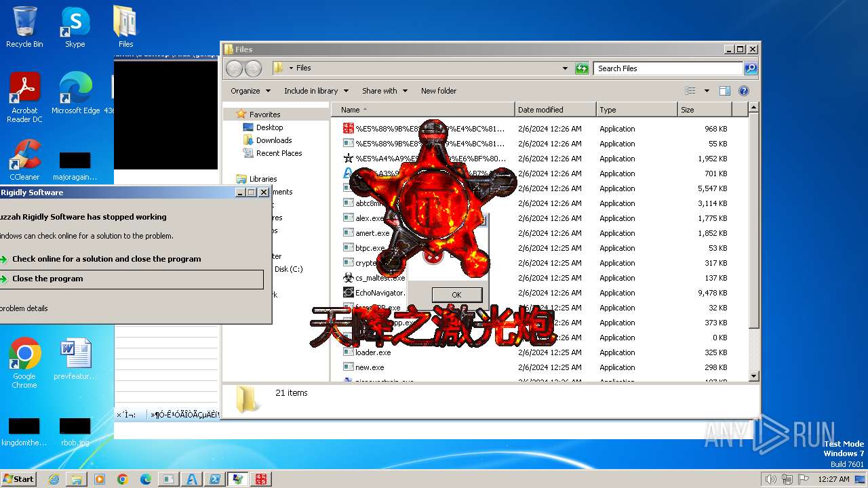Select the EchoNavigator application icon

[348, 293]
